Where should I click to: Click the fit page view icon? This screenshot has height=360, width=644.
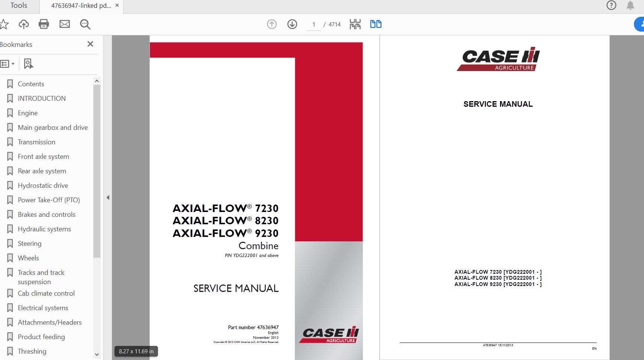tap(355, 24)
